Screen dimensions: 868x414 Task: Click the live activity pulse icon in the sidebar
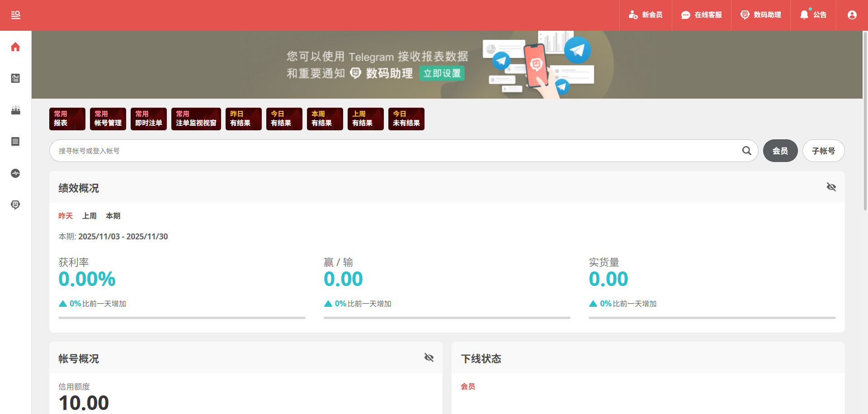[15, 173]
